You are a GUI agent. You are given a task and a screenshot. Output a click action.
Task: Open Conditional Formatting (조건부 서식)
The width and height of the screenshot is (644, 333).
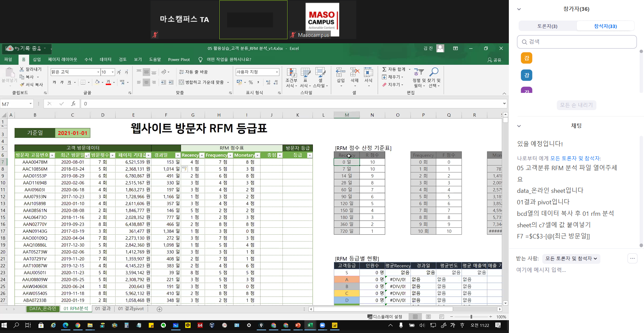291,77
